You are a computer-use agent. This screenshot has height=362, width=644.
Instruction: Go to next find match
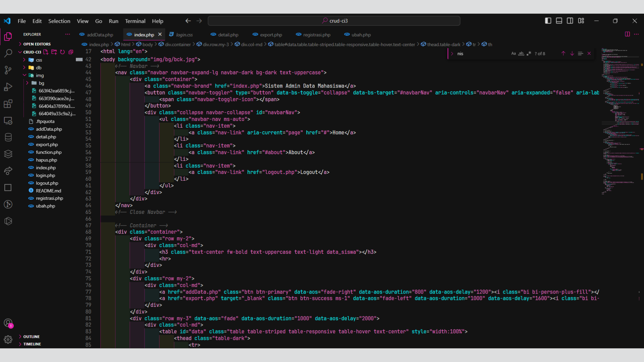572,54
